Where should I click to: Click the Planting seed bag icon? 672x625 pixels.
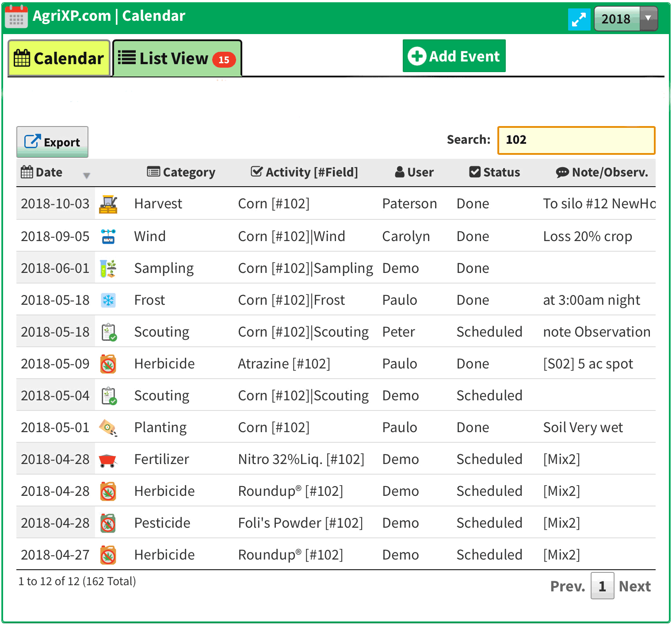(108, 428)
